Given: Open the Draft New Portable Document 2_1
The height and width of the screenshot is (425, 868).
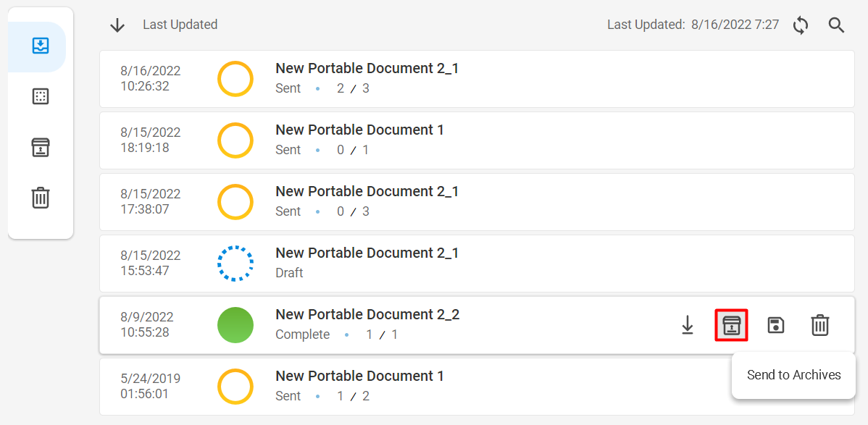Looking at the screenshot, I should coord(477,264).
